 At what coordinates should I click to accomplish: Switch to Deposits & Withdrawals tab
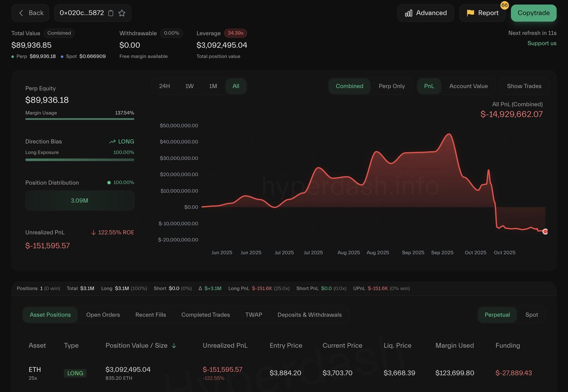309,315
